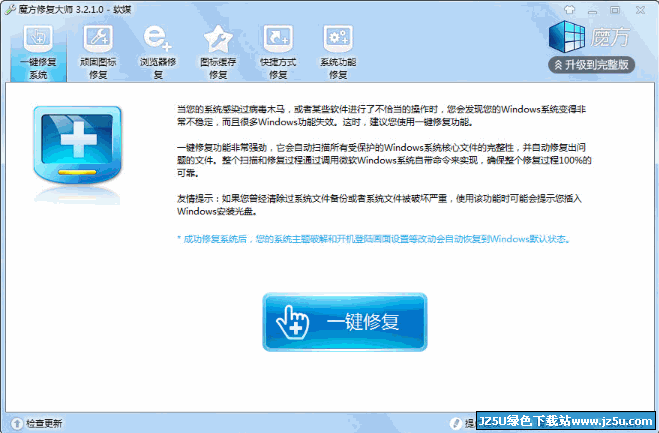659x433 pixels.
Task: Click the blue note about 成功修复系统后
Action: (x=374, y=239)
